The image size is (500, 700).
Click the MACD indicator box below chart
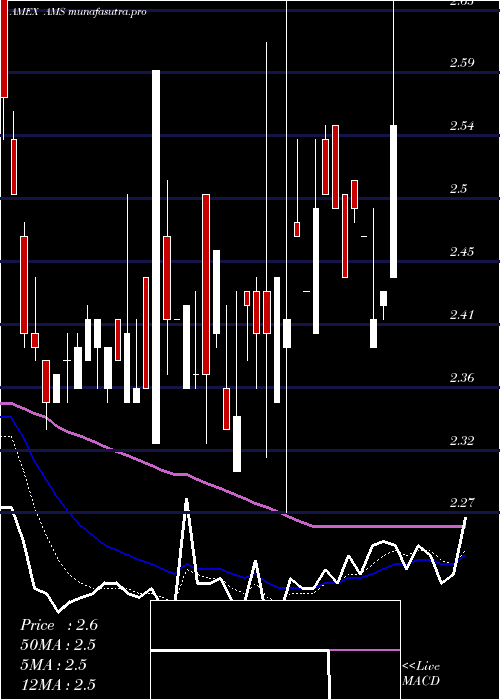pyautogui.click(x=275, y=650)
